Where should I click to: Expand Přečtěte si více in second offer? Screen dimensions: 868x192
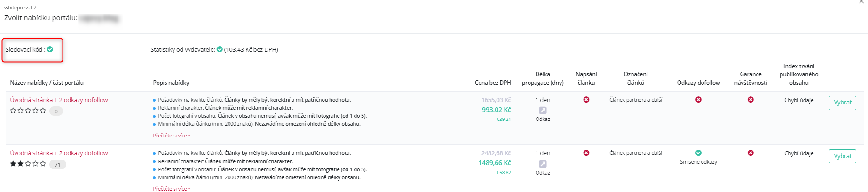pyautogui.click(x=171, y=189)
